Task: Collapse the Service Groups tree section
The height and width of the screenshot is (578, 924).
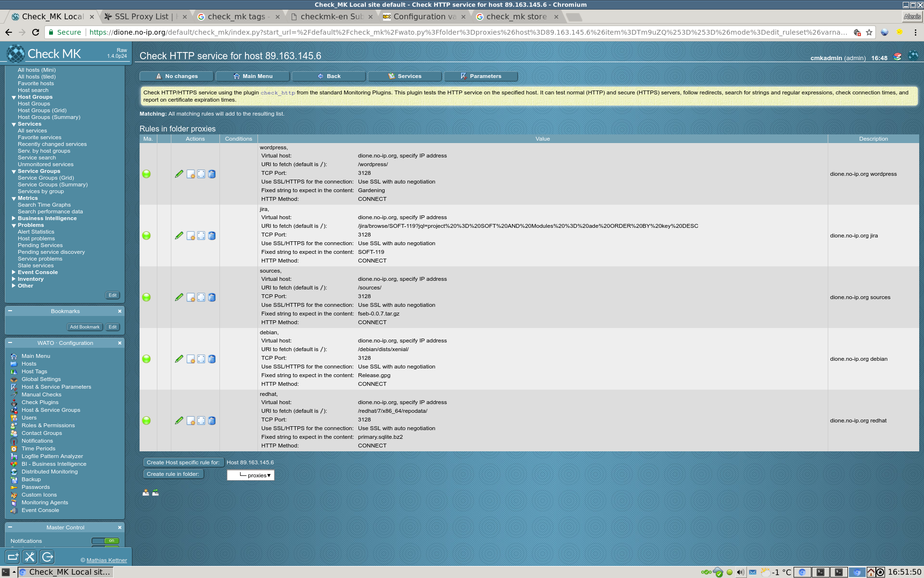Action: [x=14, y=171]
